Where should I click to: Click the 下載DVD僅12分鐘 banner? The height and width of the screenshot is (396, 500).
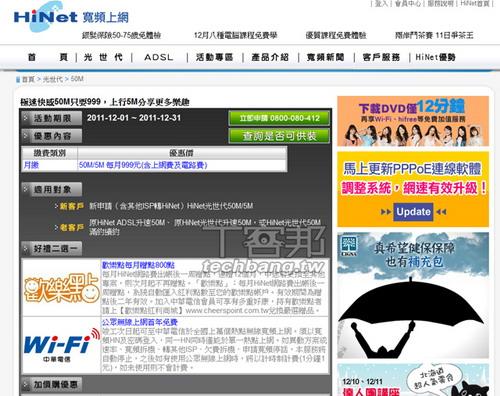[413, 121]
